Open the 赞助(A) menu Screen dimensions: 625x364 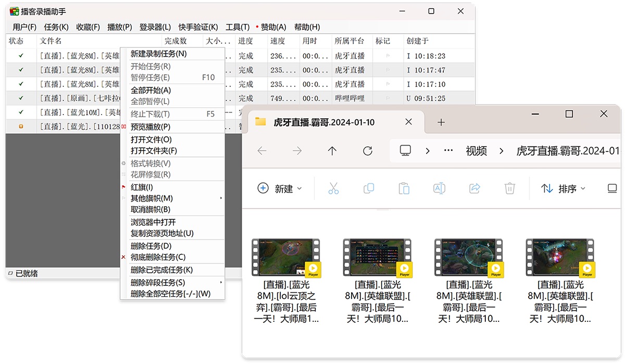pyautogui.click(x=272, y=27)
